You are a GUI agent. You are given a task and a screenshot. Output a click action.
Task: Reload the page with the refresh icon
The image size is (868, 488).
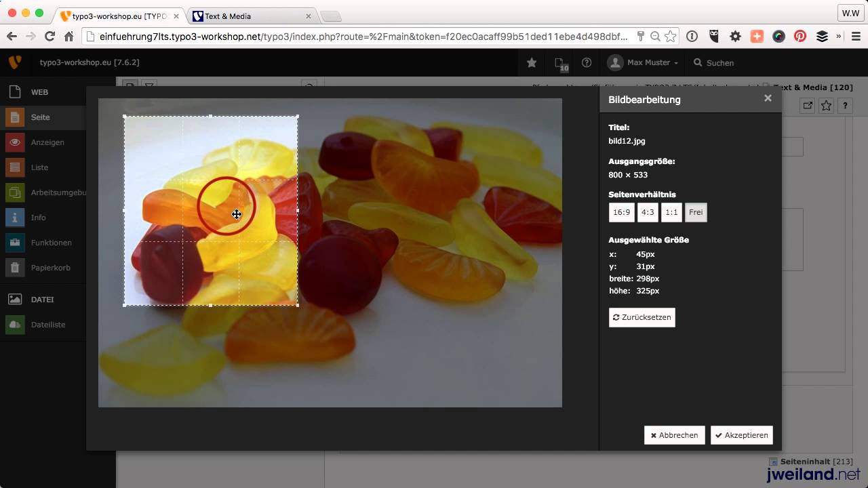pos(50,37)
